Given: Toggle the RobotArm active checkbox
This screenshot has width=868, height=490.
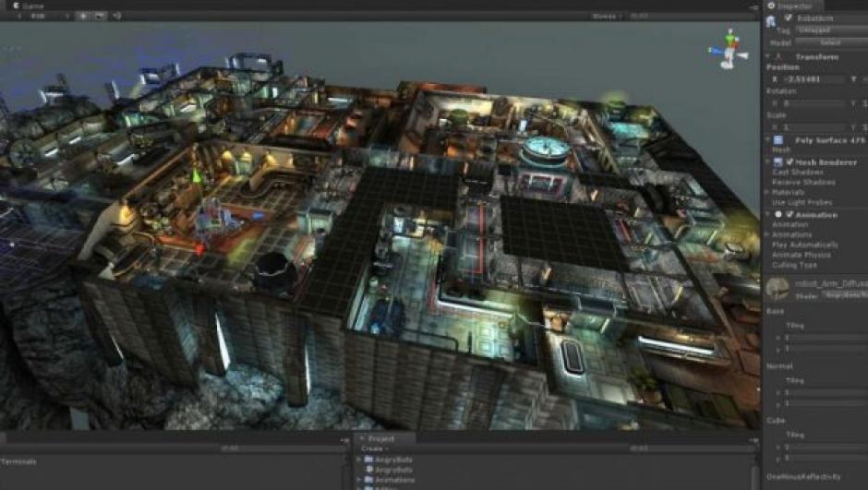Looking at the screenshot, I should click(789, 18).
